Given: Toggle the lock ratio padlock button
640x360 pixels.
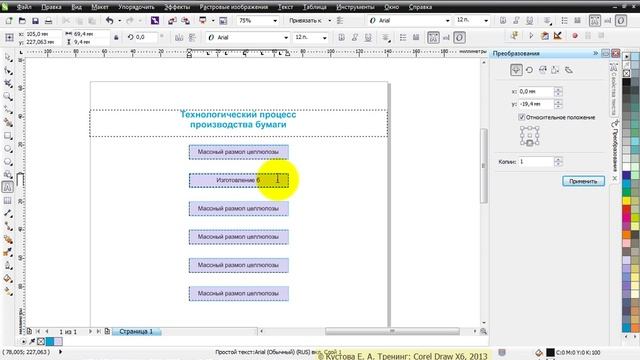Looking at the screenshot, I should coord(116,37).
